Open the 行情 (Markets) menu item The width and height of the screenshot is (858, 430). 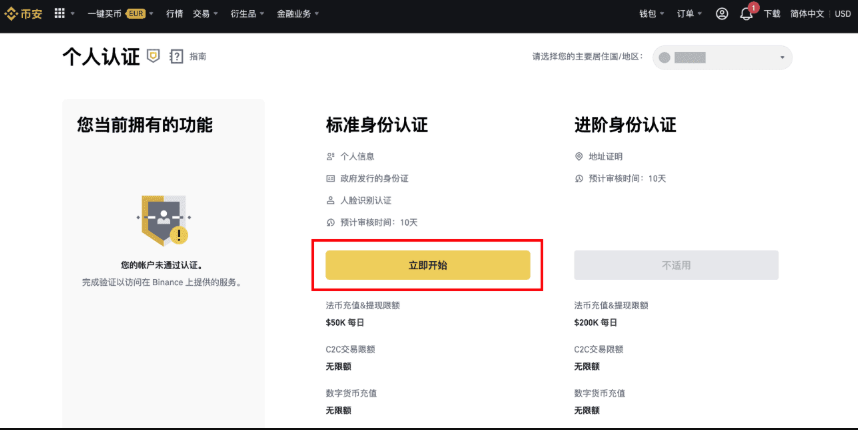tap(175, 14)
